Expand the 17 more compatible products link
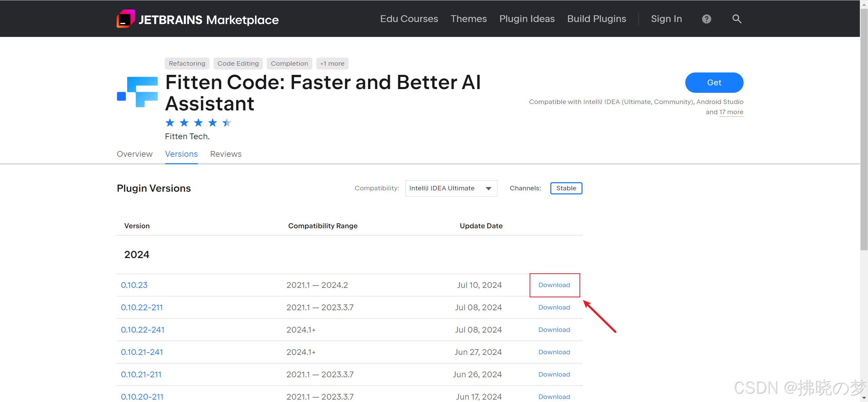This screenshot has width=868, height=402. [x=731, y=112]
